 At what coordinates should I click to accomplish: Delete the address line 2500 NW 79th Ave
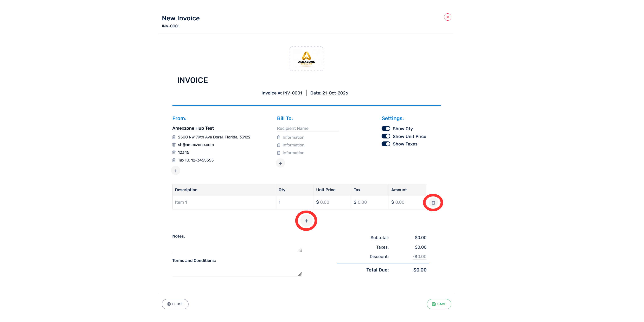(x=174, y=137)
